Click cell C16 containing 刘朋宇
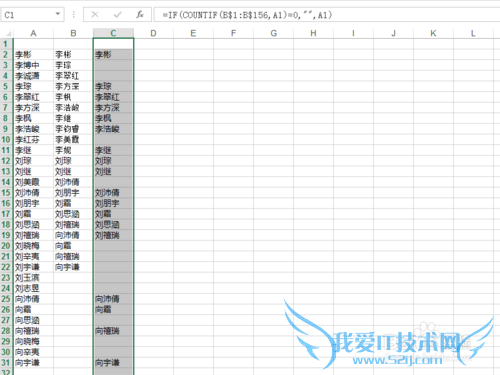The image size is (500, 375). point(113,203)
